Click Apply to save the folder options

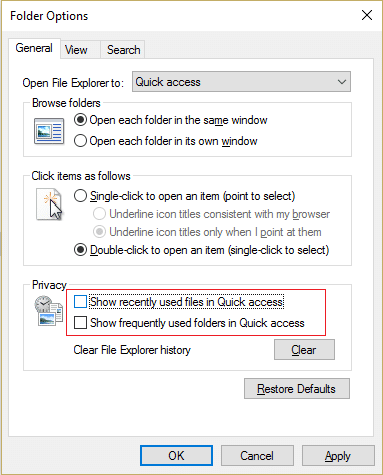338,456
